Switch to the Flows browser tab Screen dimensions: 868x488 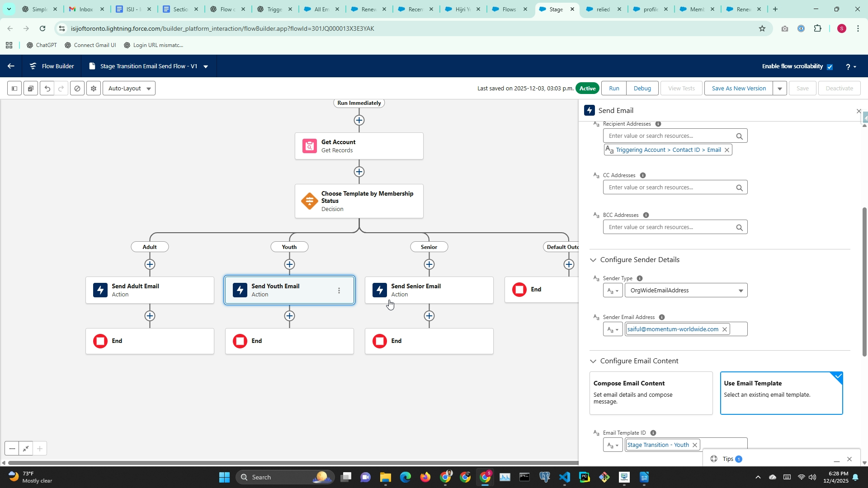tap(509, 9)
